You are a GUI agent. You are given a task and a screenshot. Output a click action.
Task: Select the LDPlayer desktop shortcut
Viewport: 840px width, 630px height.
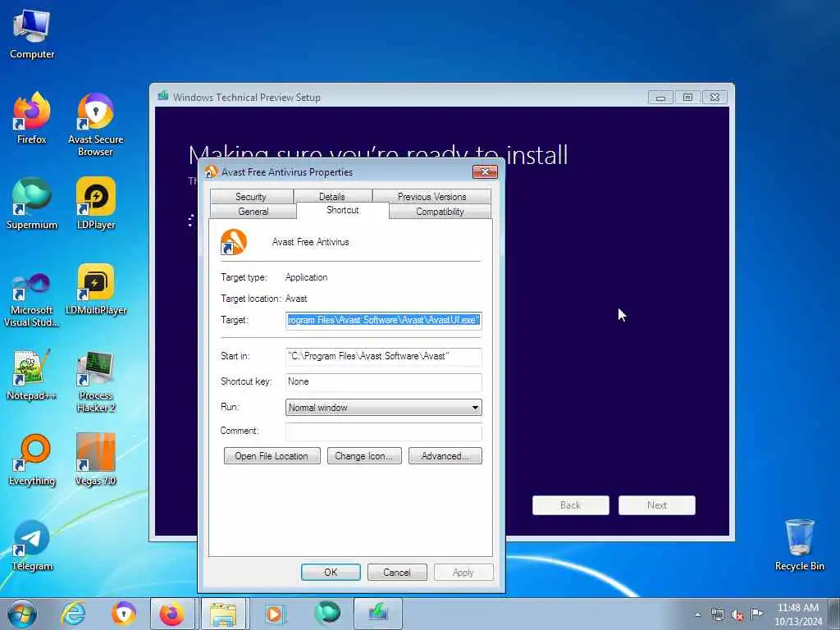[x=96, y=203]
